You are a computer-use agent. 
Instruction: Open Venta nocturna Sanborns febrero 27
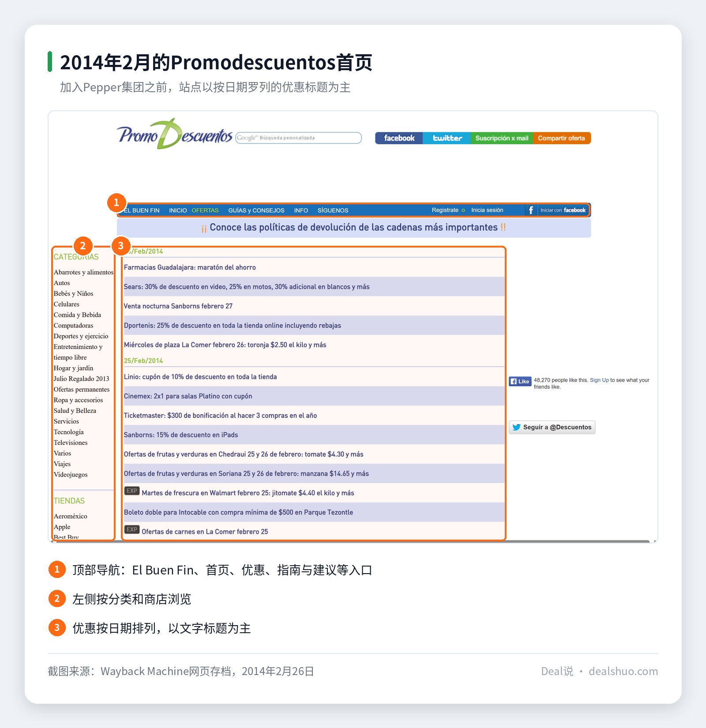pyautogui.click(x=178, y=306)
